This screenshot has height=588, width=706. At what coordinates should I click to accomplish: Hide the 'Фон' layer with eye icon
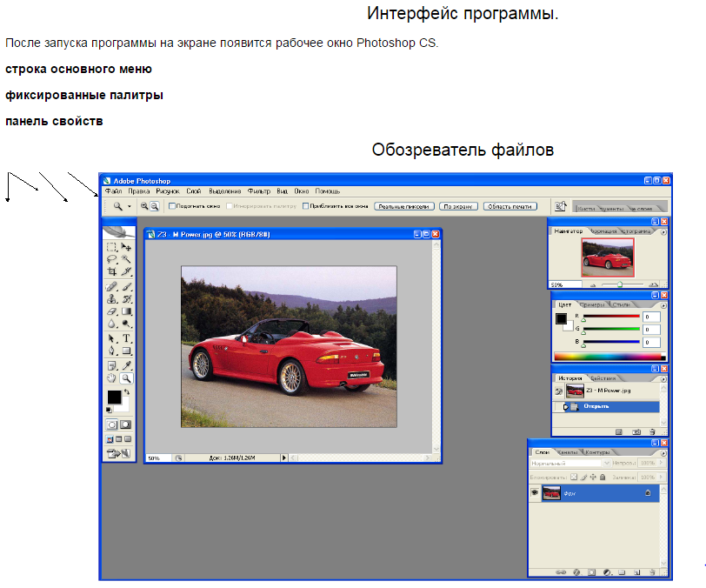534,492
